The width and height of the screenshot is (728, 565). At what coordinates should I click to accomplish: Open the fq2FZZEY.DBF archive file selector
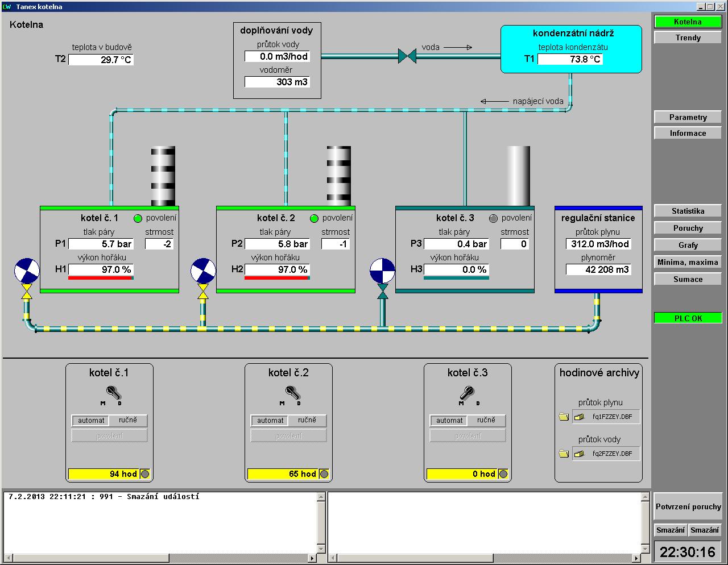pyautogui.click(x=606, y=454)
